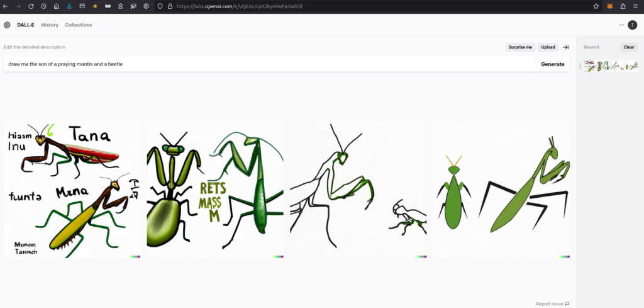
Task: Reload the page with refresh icon
Action: click(31, 6)
